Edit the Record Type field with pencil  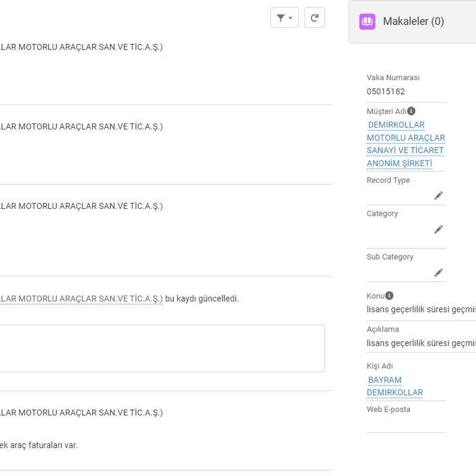coord(438,195)
